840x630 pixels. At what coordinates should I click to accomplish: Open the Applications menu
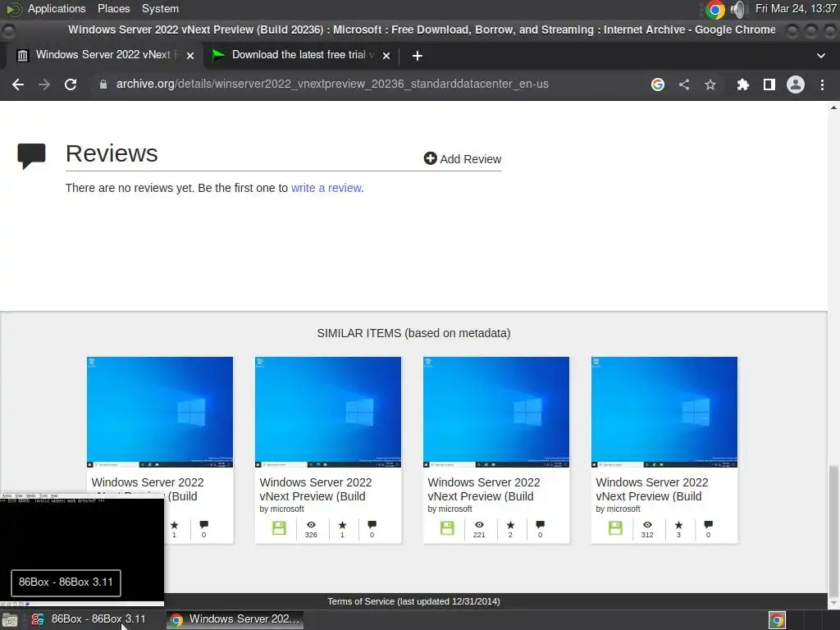[57, 8]
